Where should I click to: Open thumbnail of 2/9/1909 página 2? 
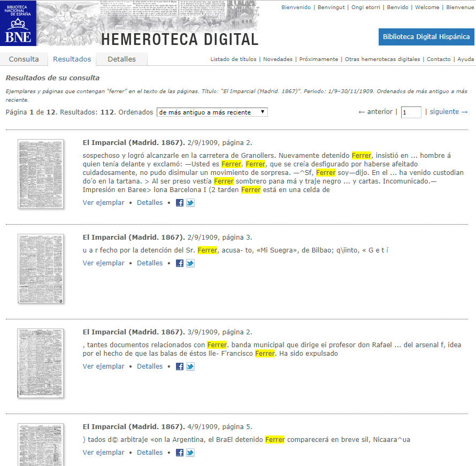[41, 174]
